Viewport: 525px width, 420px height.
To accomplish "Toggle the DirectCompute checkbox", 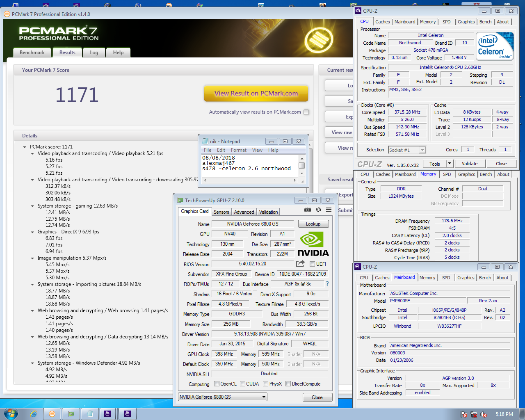I will click(x=288, y=384).
